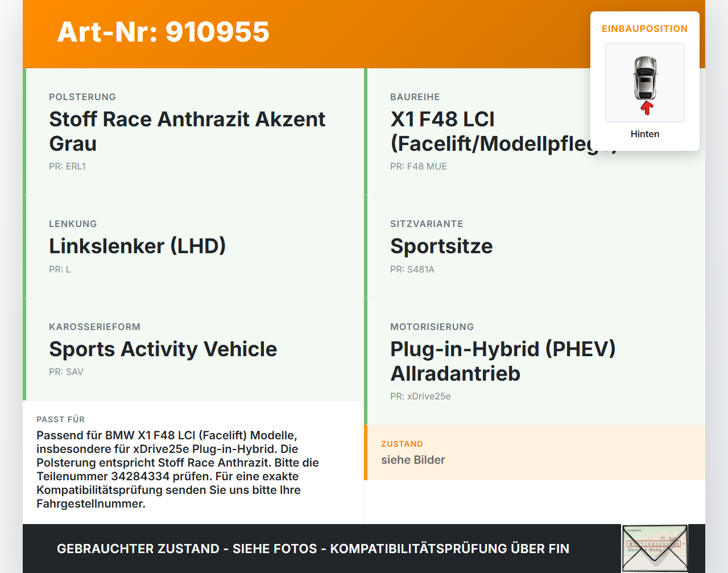Select the Linkslenker (LHD) entry
This screenshot has height=573, width=728.
click(x=137, y=246)
